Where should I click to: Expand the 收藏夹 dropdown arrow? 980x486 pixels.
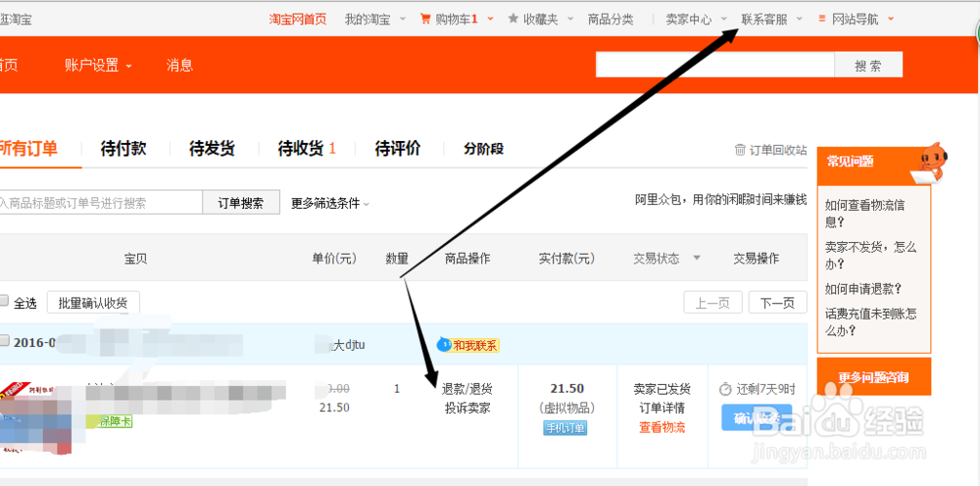pos(570,20)
